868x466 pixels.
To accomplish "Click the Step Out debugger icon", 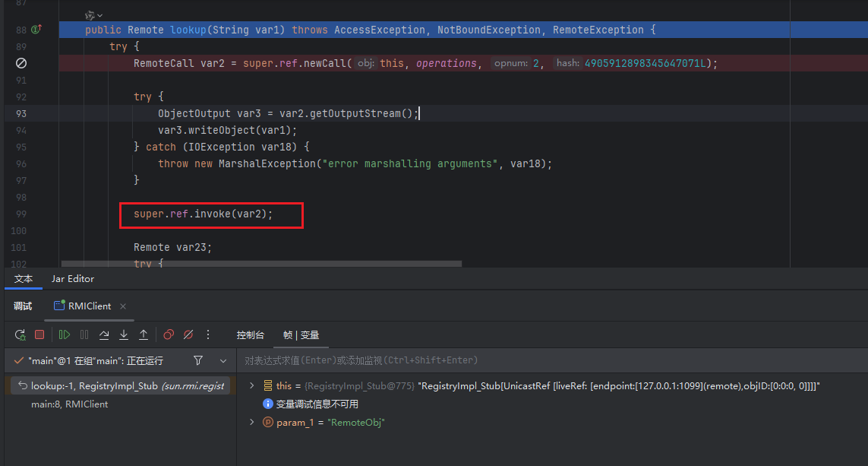I will [x=144, y=334].
